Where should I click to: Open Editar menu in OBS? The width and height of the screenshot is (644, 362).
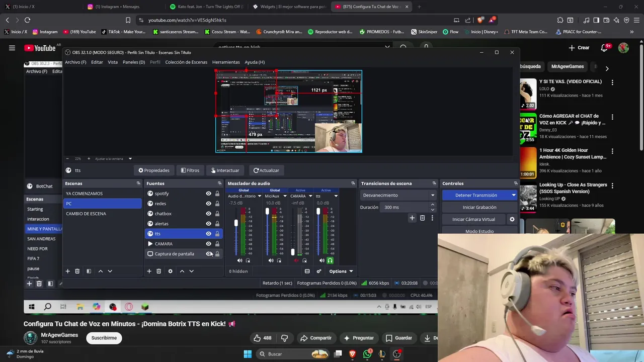(x=97, y=62)
